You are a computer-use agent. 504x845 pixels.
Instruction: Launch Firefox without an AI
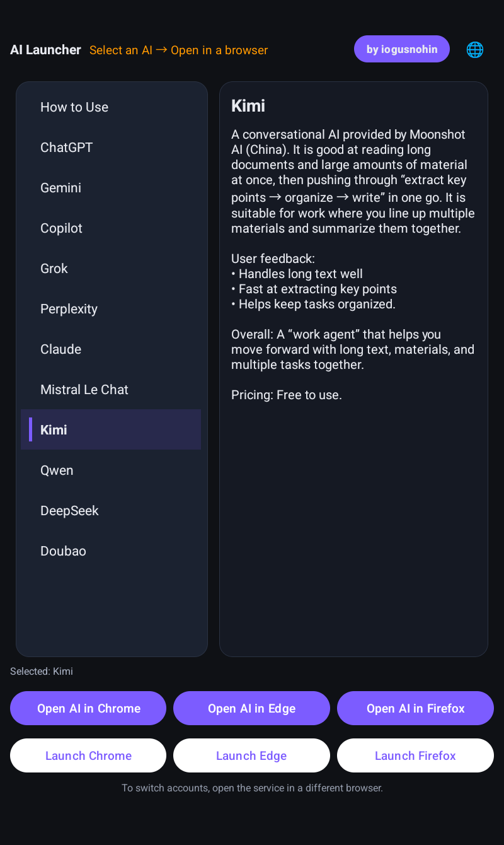tap(415, 755)
